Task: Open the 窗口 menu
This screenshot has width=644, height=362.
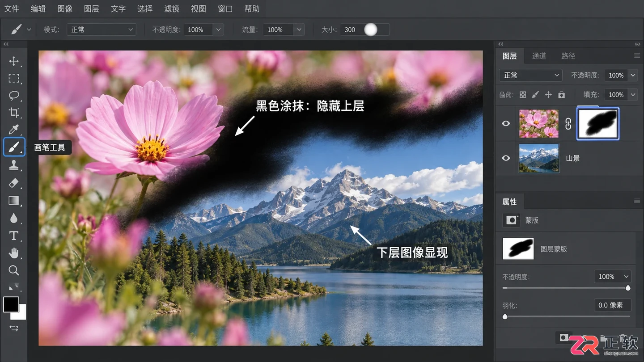Action: click(x=225, y=9)
